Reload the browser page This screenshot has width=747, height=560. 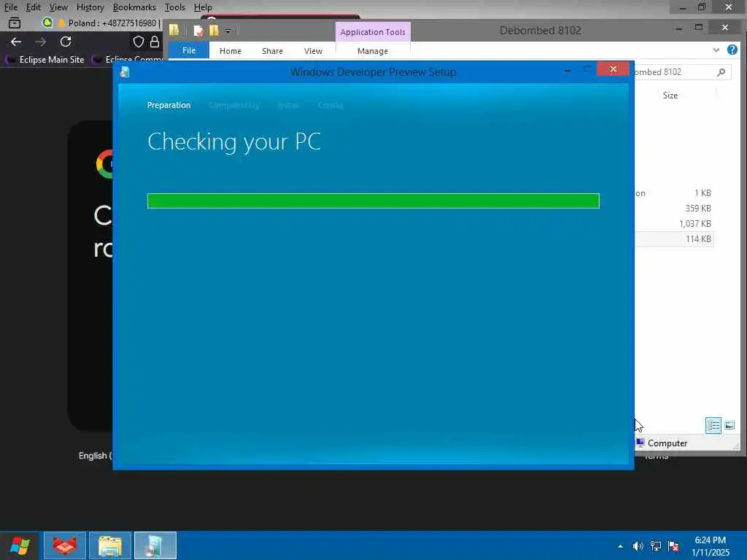[x=66, y=42]
